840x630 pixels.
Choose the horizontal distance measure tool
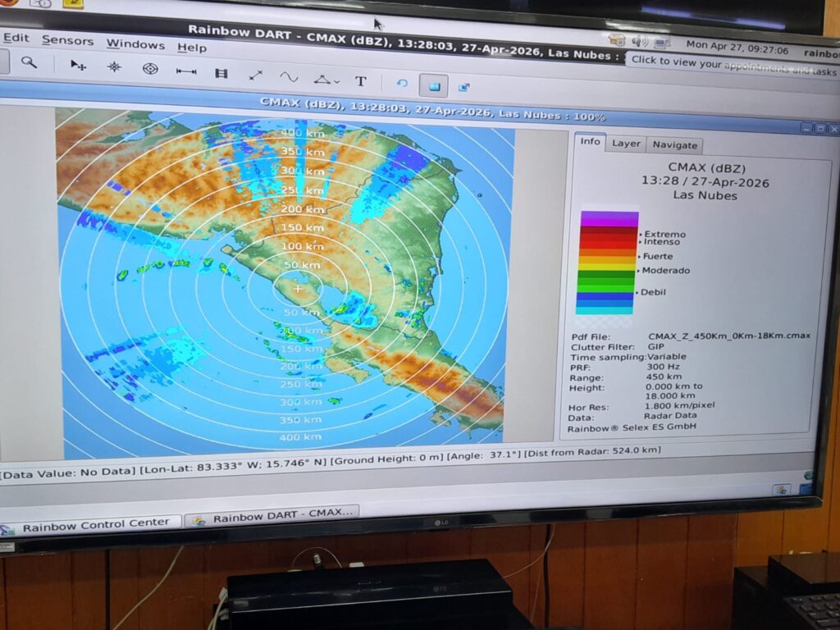(186, 71)
